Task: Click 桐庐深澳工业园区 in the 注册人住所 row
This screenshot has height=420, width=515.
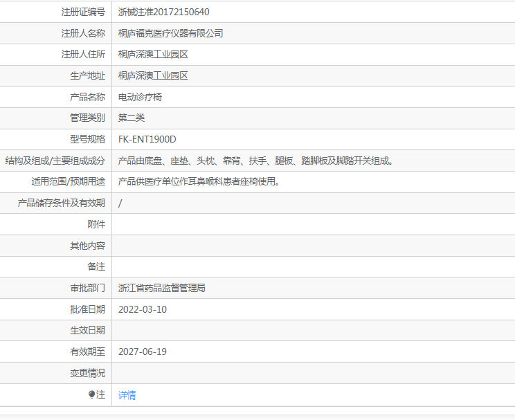Action: [x=153, y=55]
